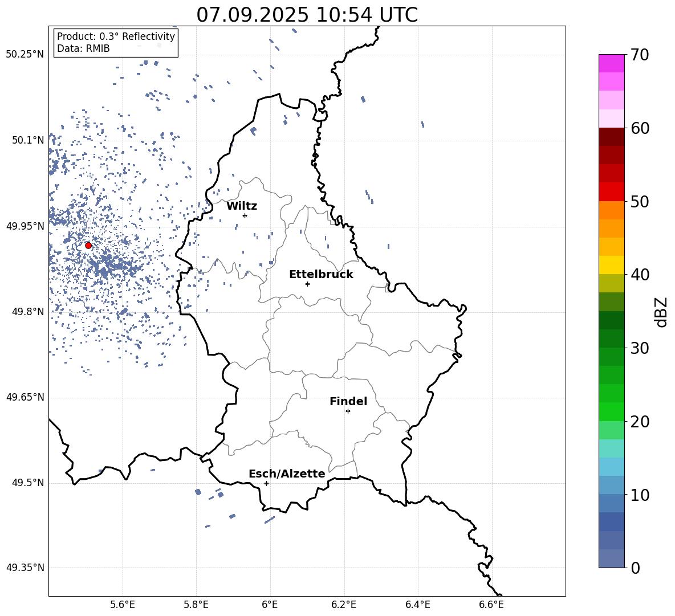Select the Ettelbruck city label
The image size is (675, 616).
(x=321, y=275)
